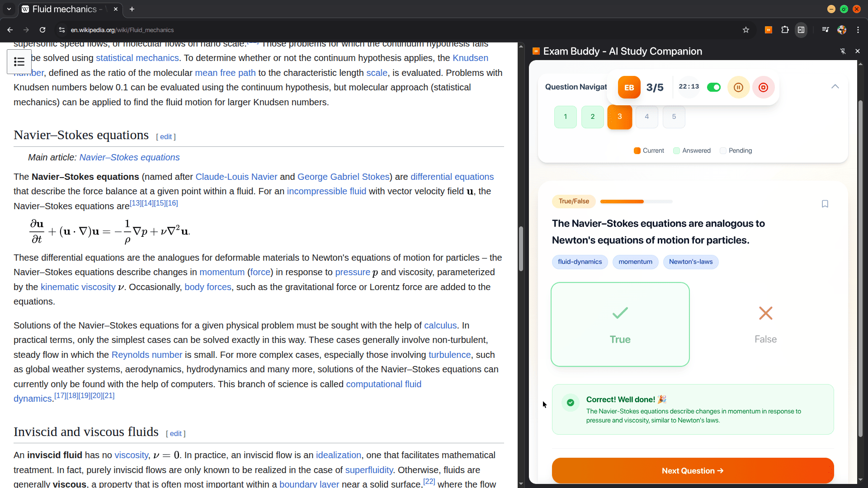Open the tab search dropdown arrow
The image size is (868, 488).
pyautogui.click(x=9, y=9)
